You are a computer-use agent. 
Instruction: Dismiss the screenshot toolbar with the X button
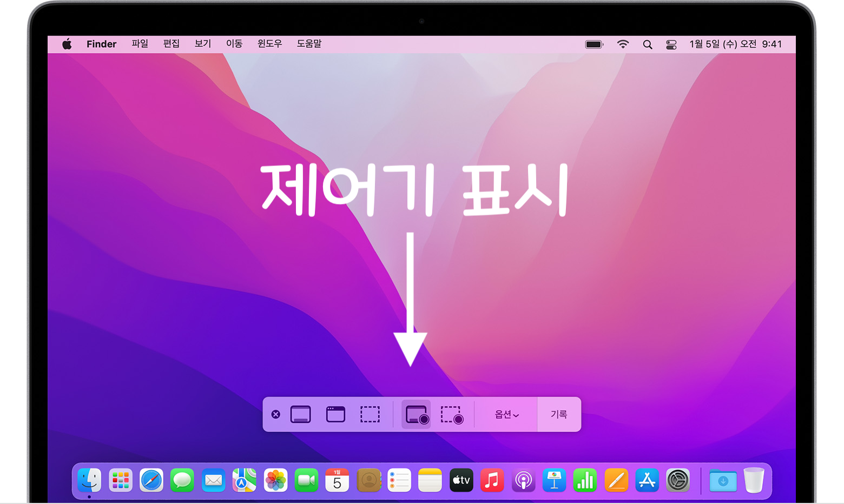click(276, 414)
